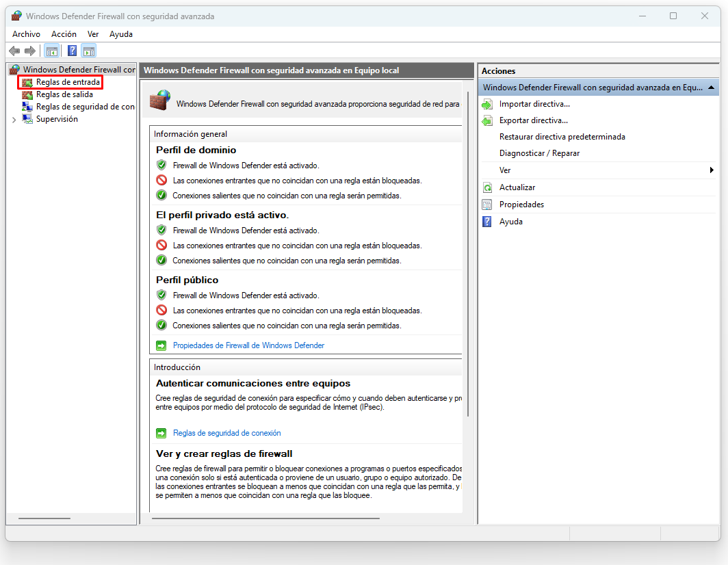Click Autenticar comunicaciones entre equipos heading
The width and height of the screenshot is (728, 565).
point(253,384)
